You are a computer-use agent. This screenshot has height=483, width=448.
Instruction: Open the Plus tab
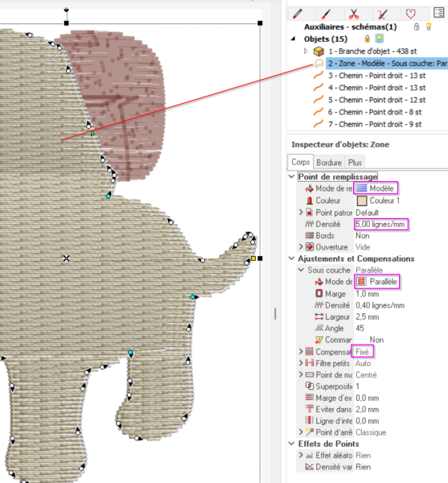pyautogui.click(x=355, y=163)
